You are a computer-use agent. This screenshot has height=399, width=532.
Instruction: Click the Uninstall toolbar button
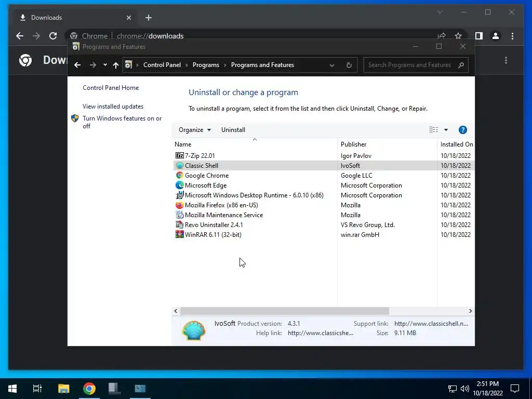pos(233,130)
